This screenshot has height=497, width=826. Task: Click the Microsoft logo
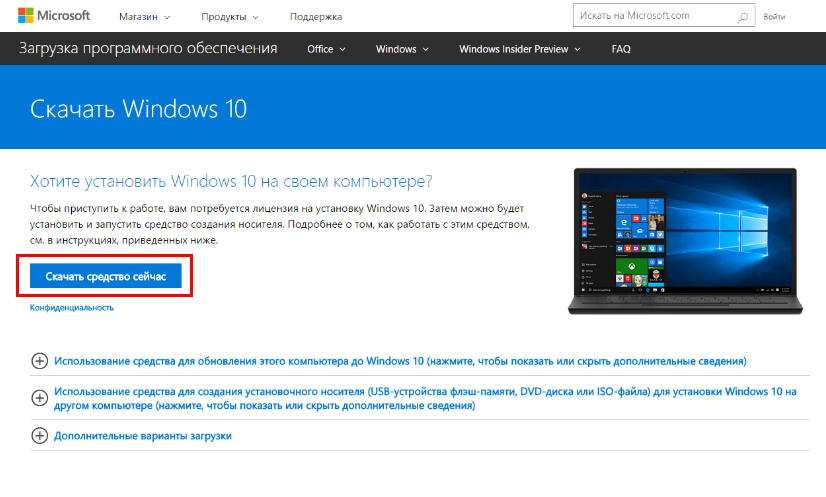point(54,16)
